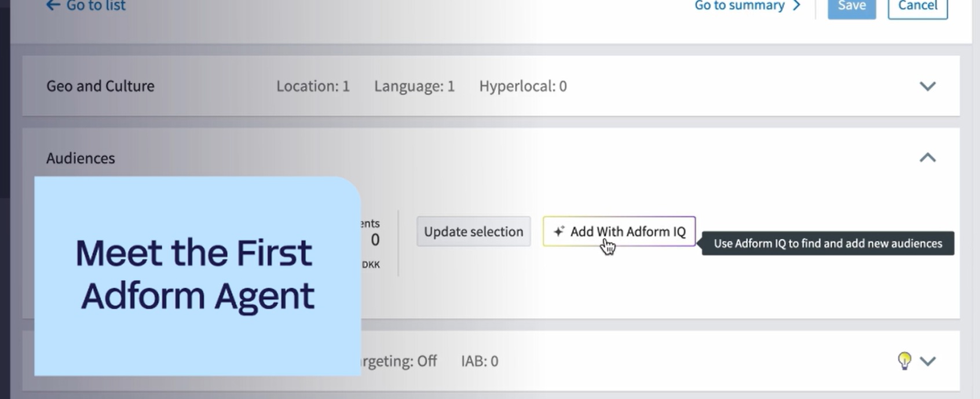Follow the Go to summary link

coord(740,6)
